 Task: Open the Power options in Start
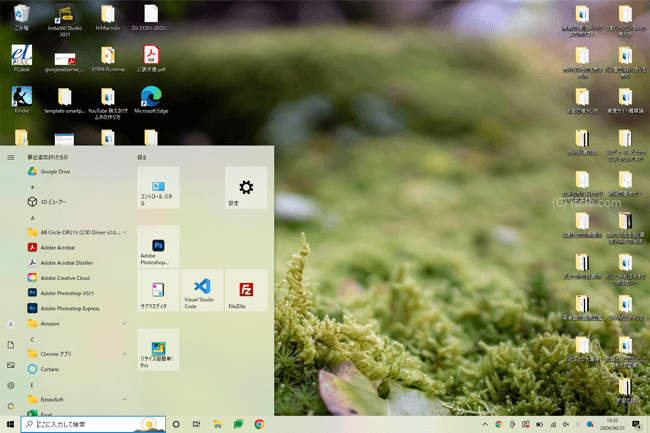point(11,406)
